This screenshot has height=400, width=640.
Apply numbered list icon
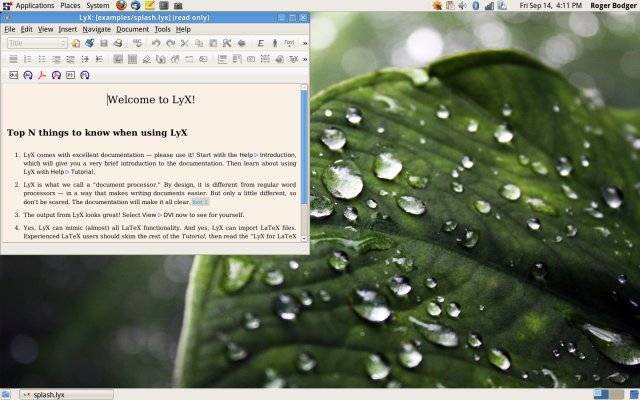28,59
